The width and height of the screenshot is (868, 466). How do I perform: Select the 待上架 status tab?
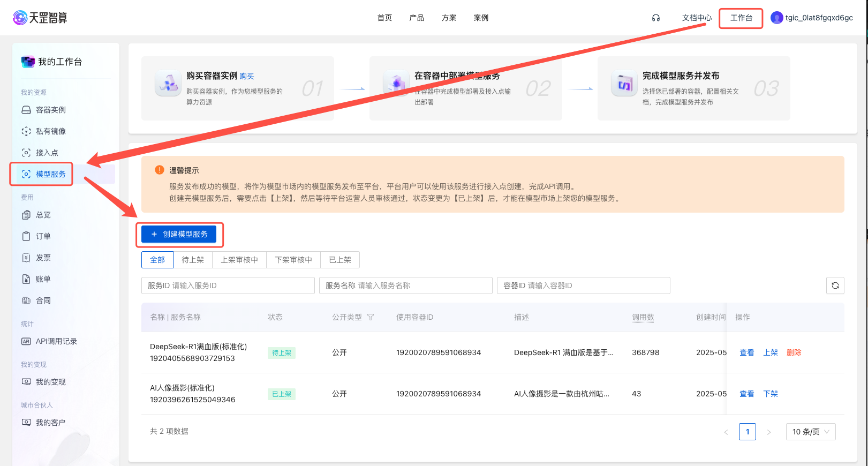pos(193,260)
